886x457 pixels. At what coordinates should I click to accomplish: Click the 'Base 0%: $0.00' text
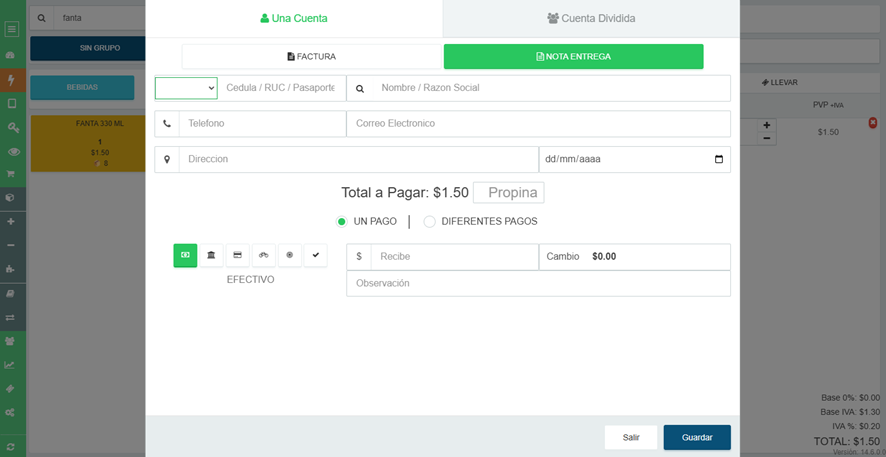[x=850, y=398]
